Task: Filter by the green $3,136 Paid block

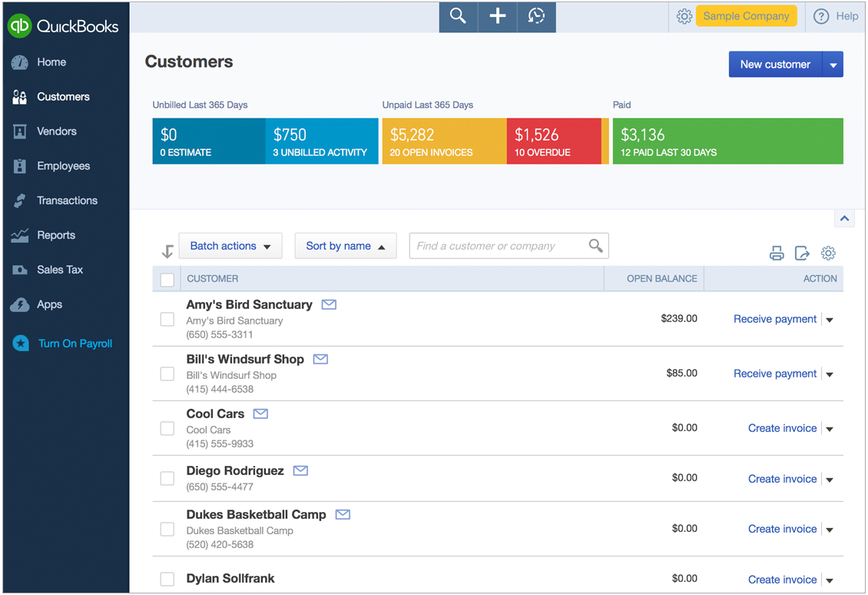Action: point(728,141)
